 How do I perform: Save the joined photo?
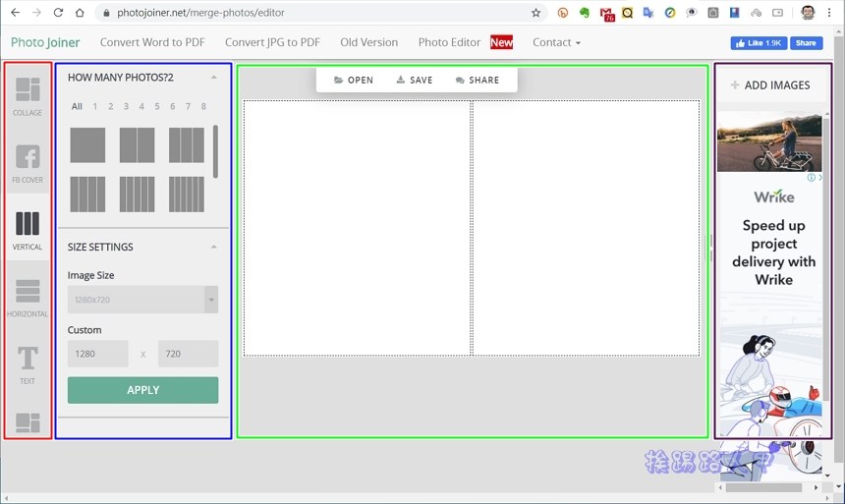point(415,80)
